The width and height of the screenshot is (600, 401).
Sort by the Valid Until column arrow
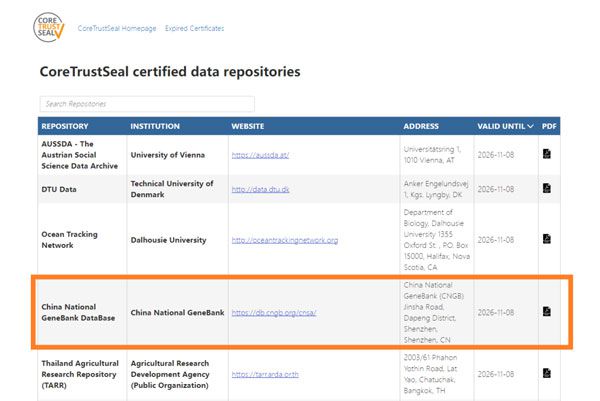point(530,126)
